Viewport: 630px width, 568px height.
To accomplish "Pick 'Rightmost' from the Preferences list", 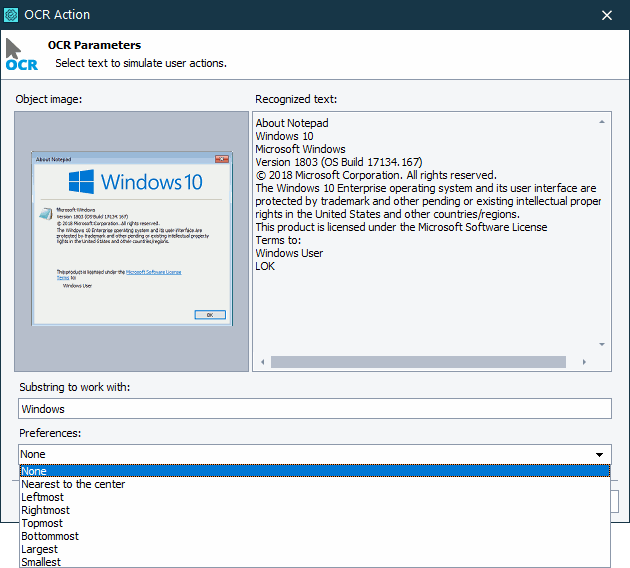I will point(45,510).
